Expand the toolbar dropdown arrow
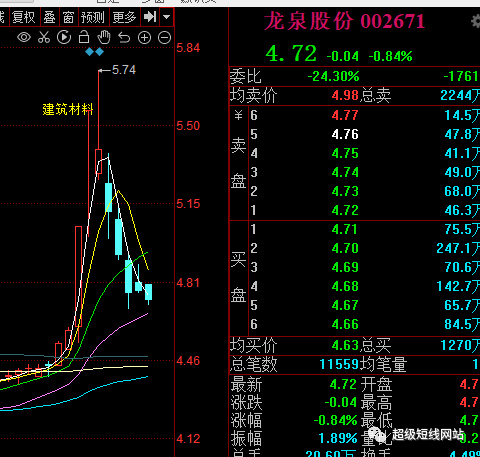 pos(166,16)
